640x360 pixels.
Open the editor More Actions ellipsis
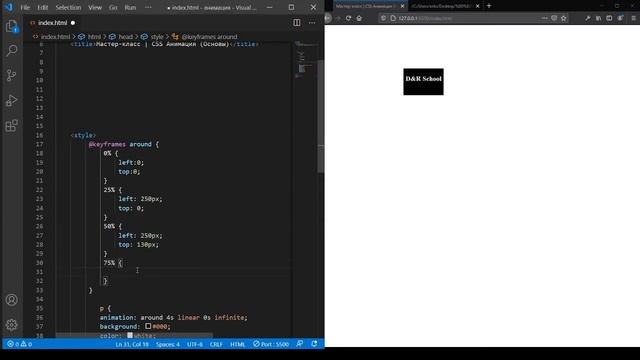click(x=312, y=23)
